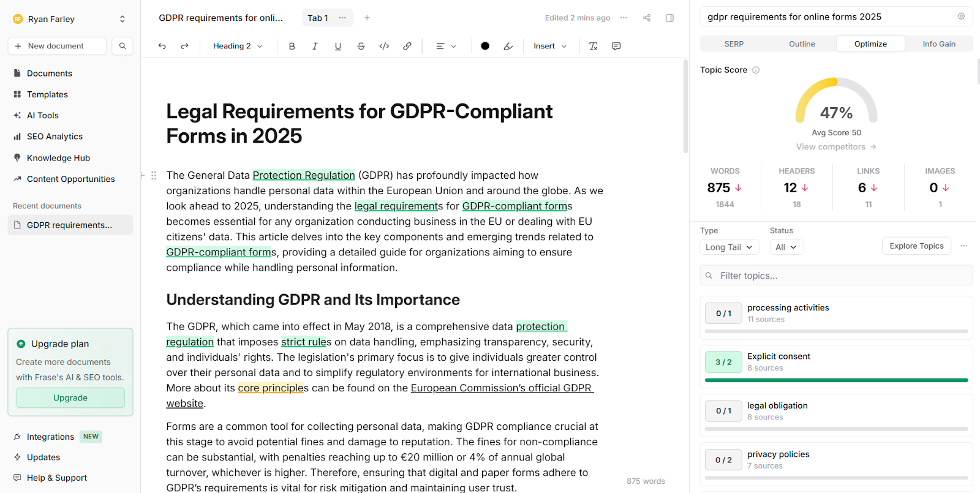Click the redo arrow icon

(184, 46)
